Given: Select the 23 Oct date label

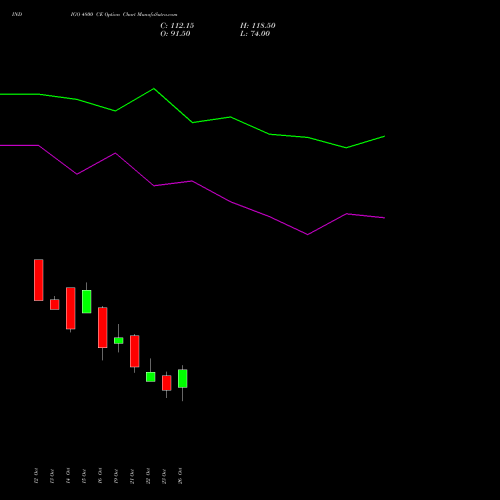Looking at the screenshot, I should [x=164, y=476].
